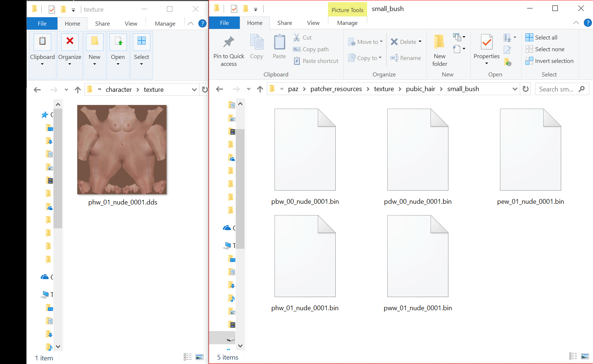The image size is (593, 364).
Task: Open the Copy to dropdown menu
Action: [380, 58]
